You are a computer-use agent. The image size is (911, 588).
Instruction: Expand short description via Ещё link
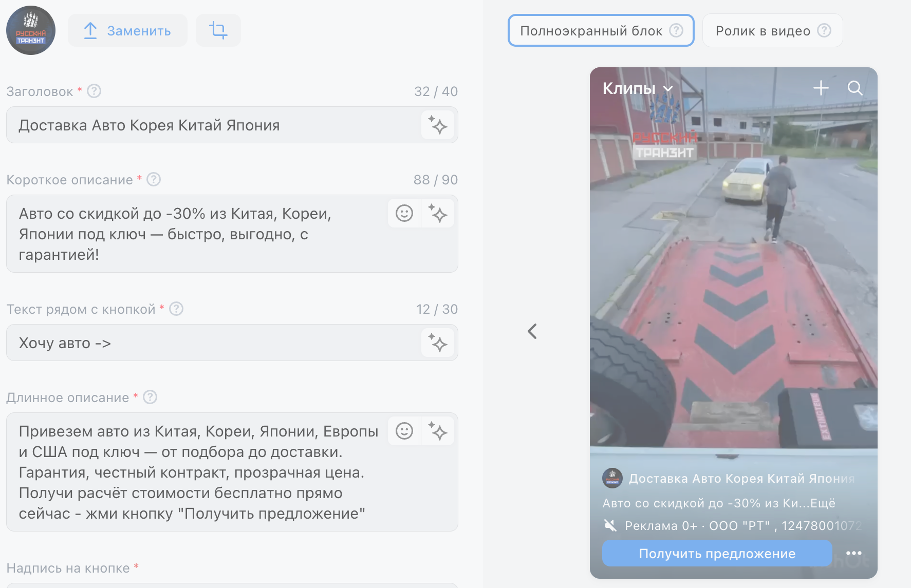[823, 503]
